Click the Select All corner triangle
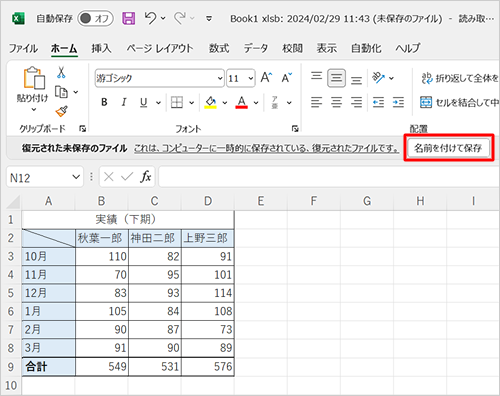 [13, 202]
